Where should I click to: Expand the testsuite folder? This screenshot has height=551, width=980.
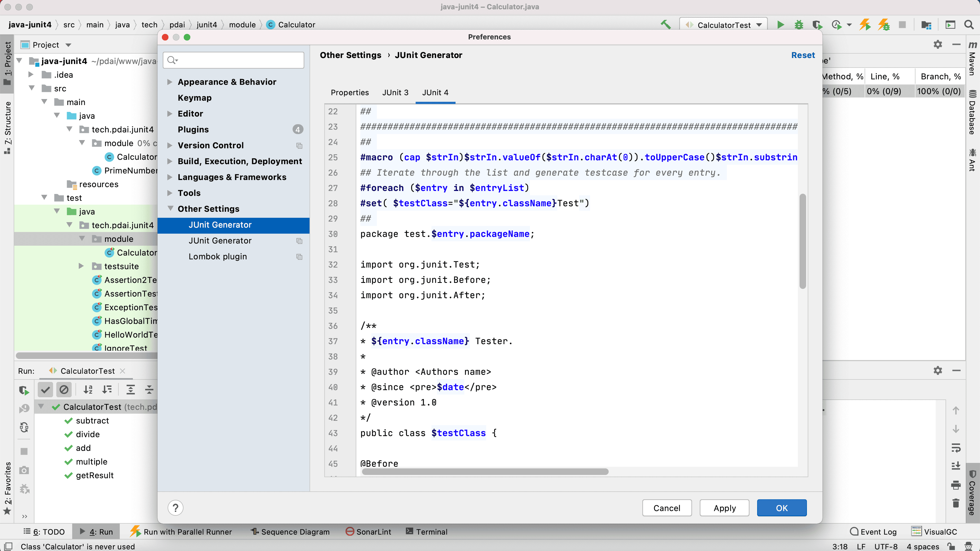(x=81, y=266)
